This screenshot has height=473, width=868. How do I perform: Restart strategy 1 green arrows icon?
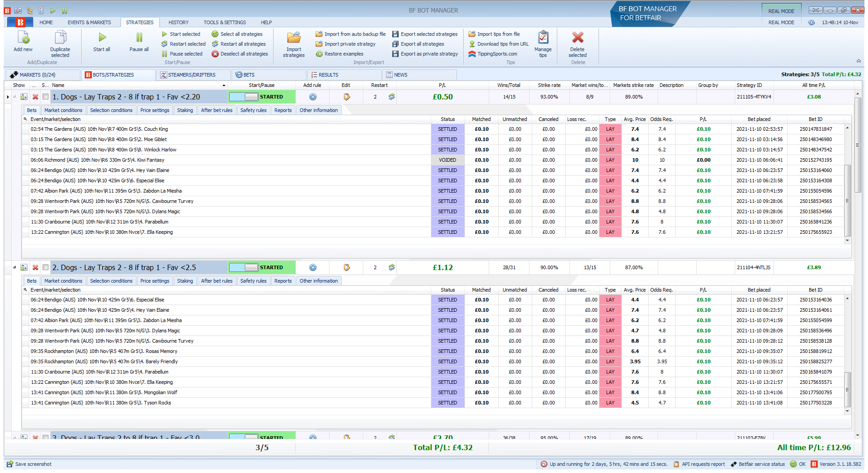click(391, 97)
